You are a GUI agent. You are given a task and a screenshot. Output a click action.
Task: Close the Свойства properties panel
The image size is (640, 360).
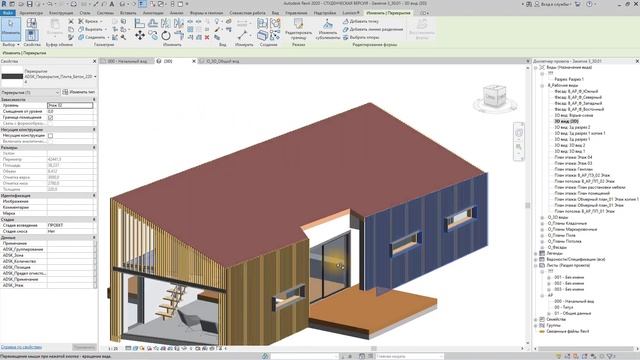click(94, 61)
